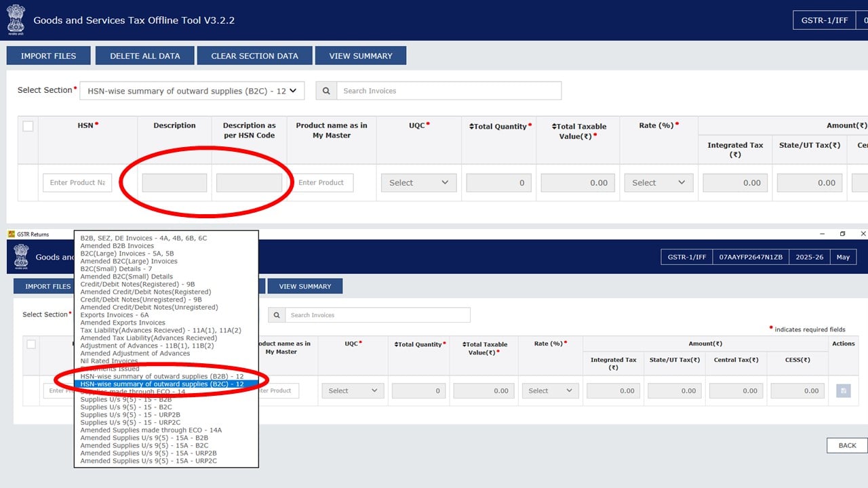This screenshot has height=488, width=868.
Task: Tick the select-all checkbox in upper table header
Action: (x=28, y=126)
